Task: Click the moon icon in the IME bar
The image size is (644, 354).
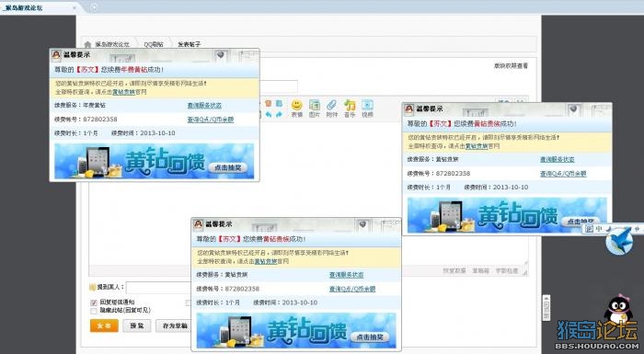Action: pyautogui.click(x=608, y=228)
